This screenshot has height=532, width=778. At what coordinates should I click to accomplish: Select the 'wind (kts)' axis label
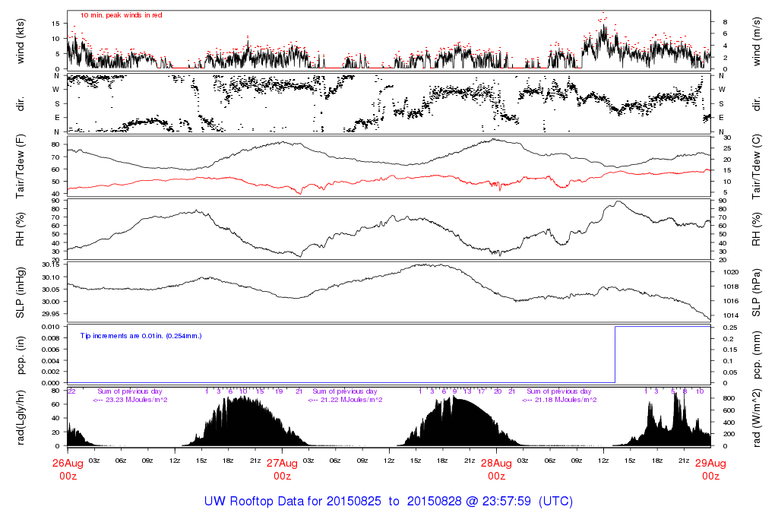(21, 41)
